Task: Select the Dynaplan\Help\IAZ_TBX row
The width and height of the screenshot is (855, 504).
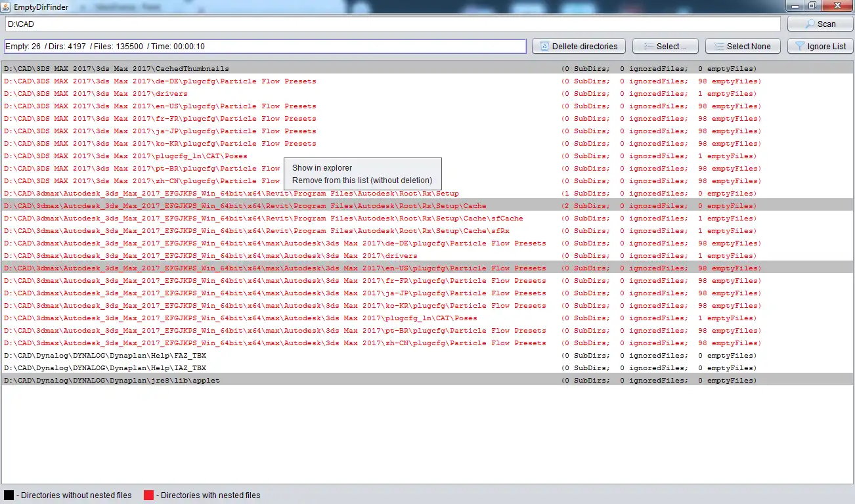Action: click(x=427, y=368)
